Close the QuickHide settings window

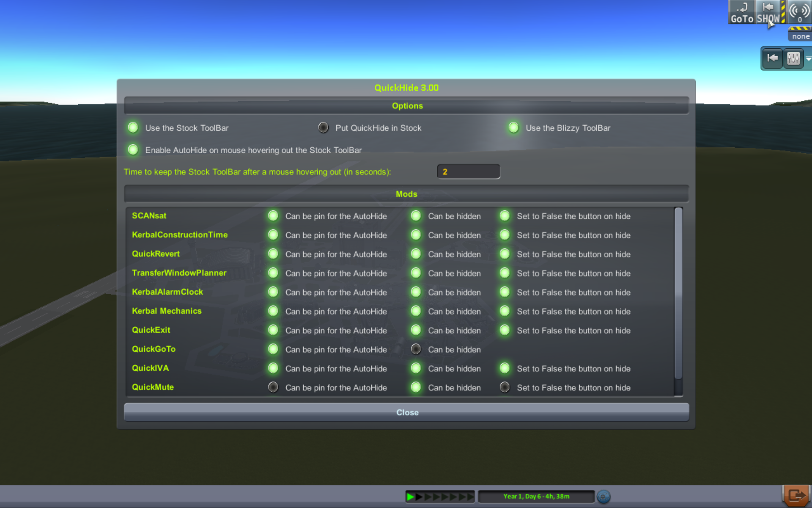tap(406, 412)
